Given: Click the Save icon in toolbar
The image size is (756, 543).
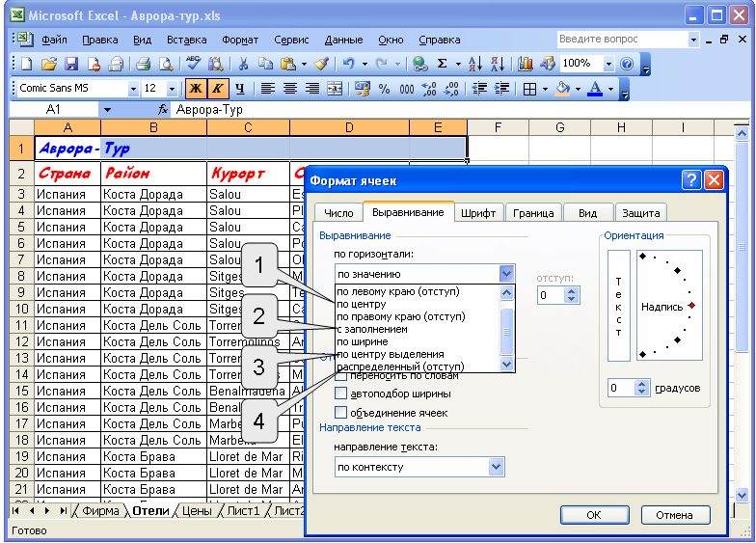Looking at the screenshot, I should (71, 64).
